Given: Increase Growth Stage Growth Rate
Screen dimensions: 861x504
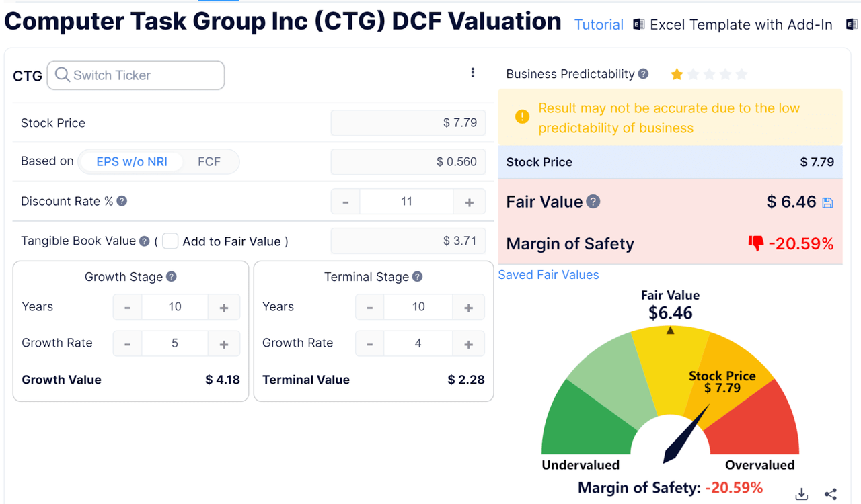Looking at the screenshot, I should 224,343.
